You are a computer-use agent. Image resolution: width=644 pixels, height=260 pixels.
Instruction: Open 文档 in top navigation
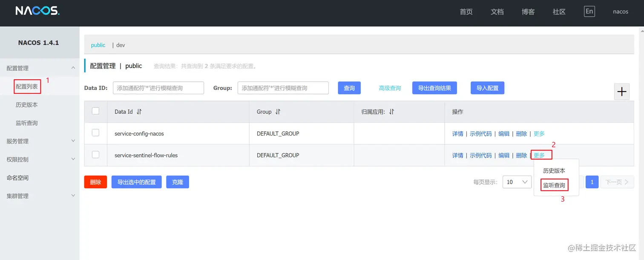tap(497, 12)
